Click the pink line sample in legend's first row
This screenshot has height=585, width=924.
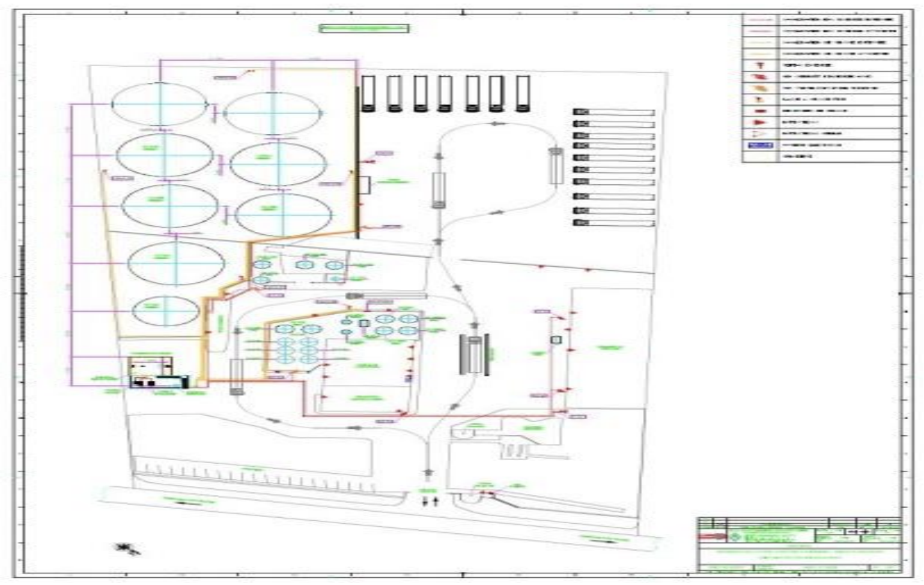[761, 20]
